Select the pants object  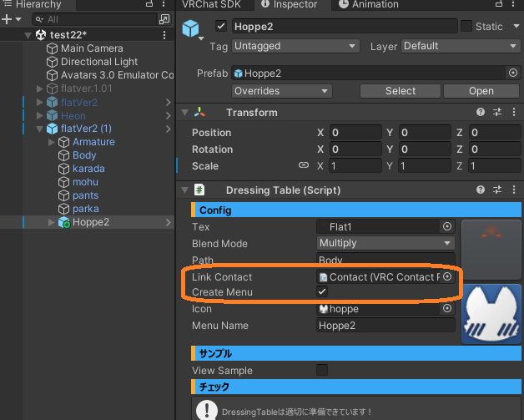pos(86,195)
